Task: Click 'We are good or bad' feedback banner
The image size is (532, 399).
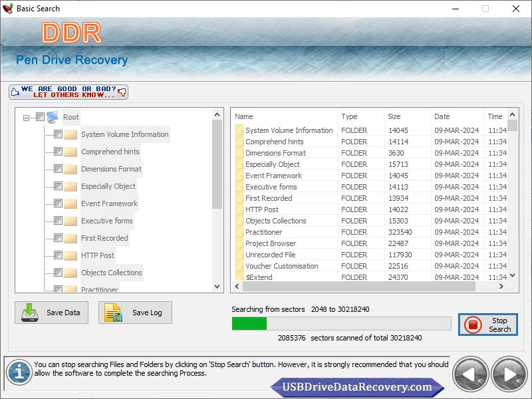Action: point(68,92)
